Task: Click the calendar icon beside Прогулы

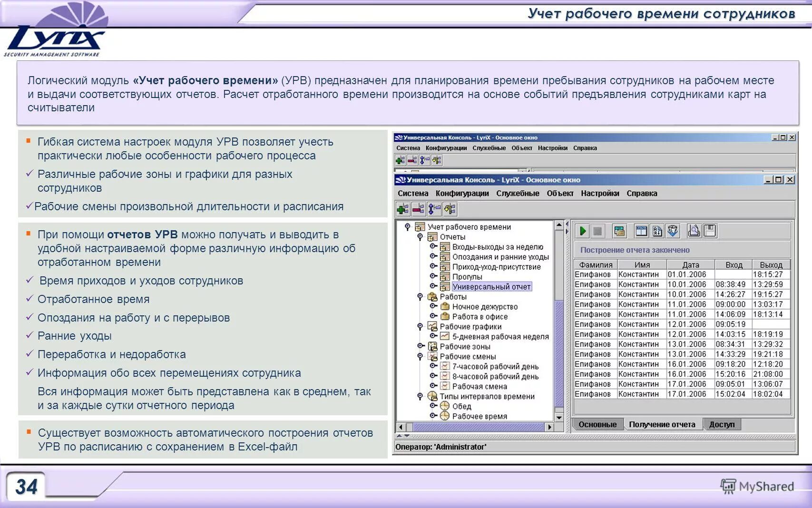Action: (x=445, y=277)
